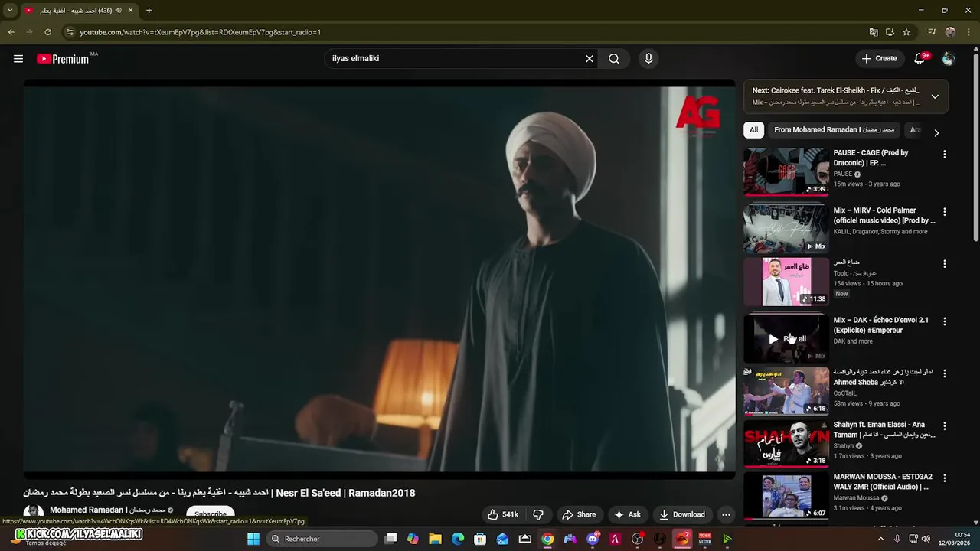The width and height of the screenshot is (980, 551).
Task: Open the YouTube guide hamburger menu
Action: coord(18,59)
